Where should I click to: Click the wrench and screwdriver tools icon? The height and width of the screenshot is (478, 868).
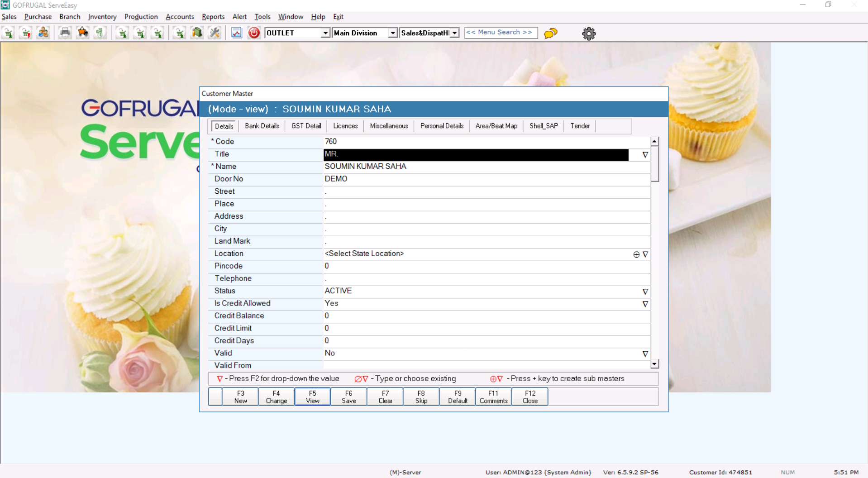point(215,33)
